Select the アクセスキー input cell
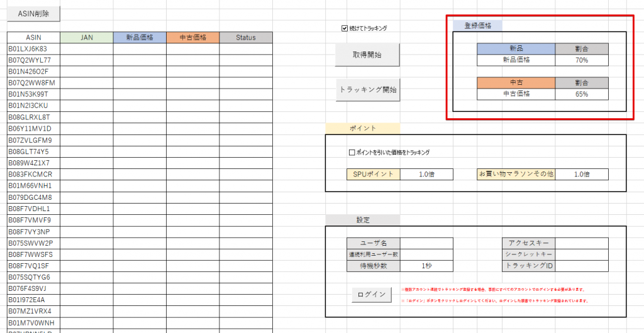The width and height of the screenshot is (644, 333). pyautogui.click(x=581, y=243)
